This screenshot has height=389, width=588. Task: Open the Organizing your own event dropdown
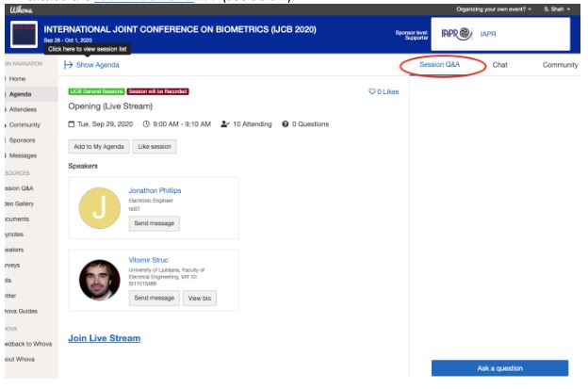coord(494,9)
